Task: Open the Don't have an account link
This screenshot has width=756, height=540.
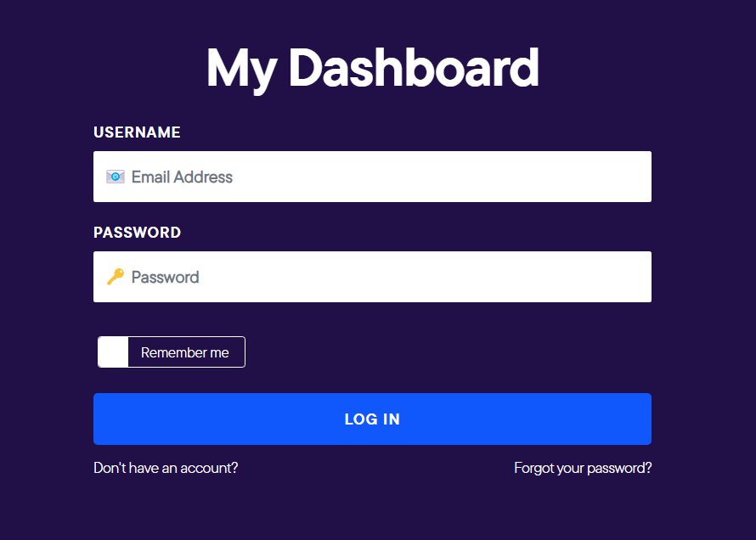Action: pyautogui.click(x=166, y=468)
